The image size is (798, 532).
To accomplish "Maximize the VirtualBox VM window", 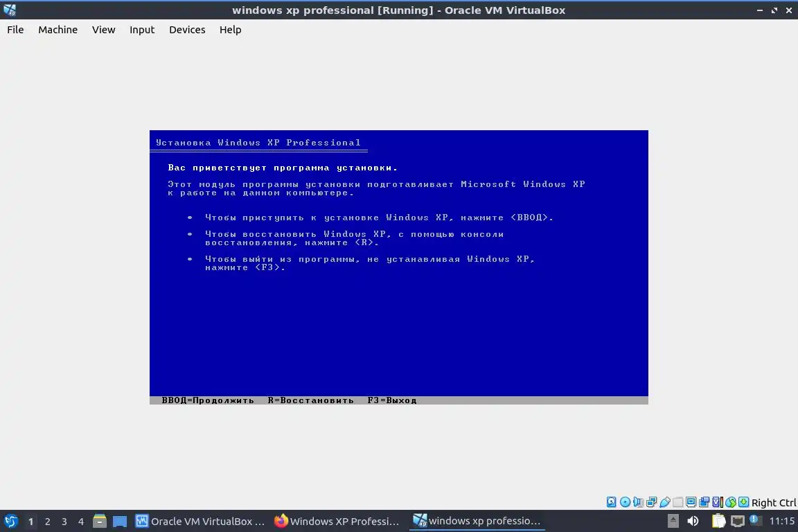I will pyautogui.click(x=774, y=10).
